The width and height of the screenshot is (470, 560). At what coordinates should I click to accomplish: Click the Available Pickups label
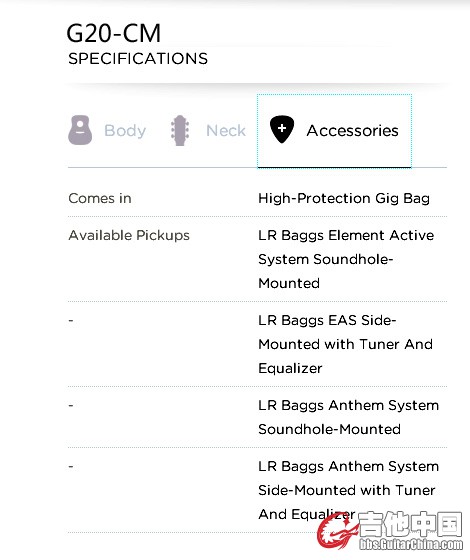tap(129, 236)
